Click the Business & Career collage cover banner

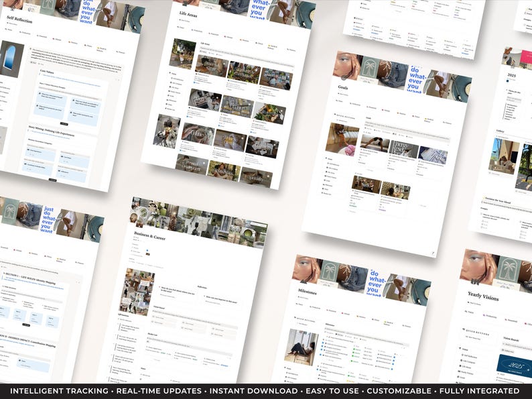(x=199, y=223)
